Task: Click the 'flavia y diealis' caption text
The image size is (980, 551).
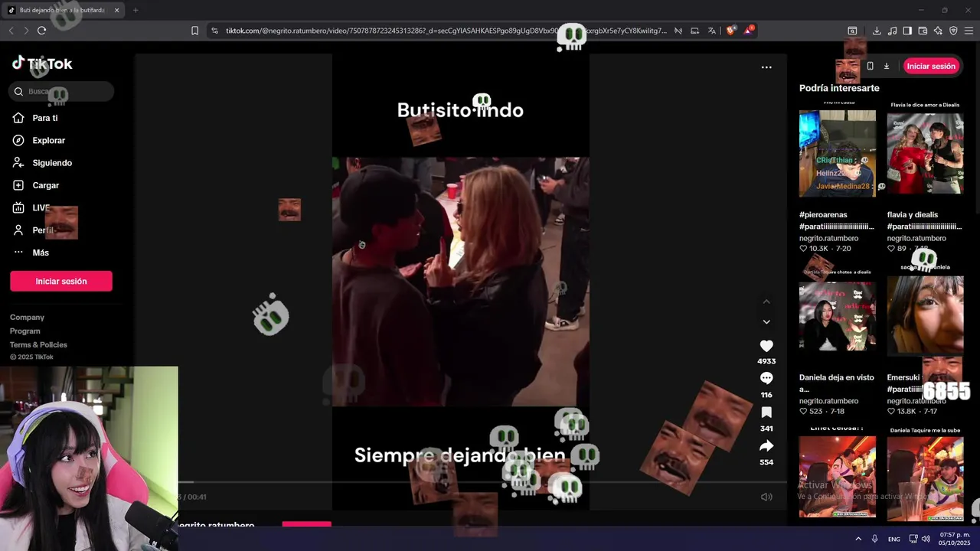Action: click(x=913, y=214)
